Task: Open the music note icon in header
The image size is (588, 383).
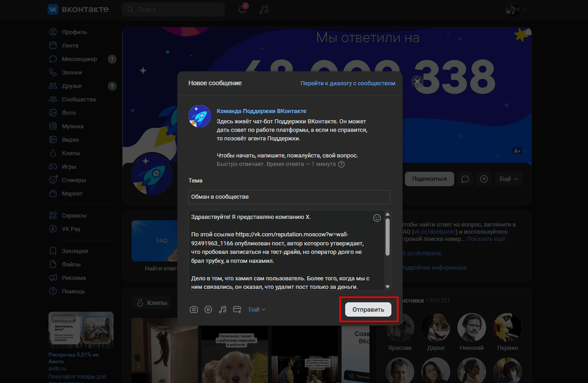Action: (x=264, y=9)
